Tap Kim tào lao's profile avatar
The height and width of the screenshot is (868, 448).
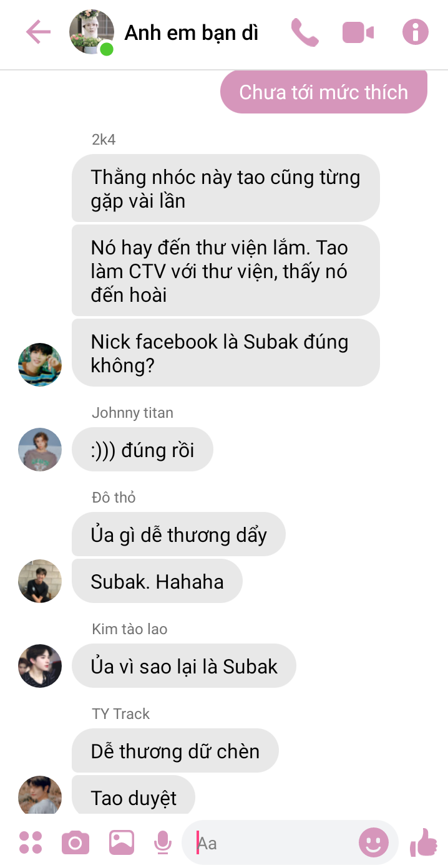pyautogui.click(x=40, y=666)
